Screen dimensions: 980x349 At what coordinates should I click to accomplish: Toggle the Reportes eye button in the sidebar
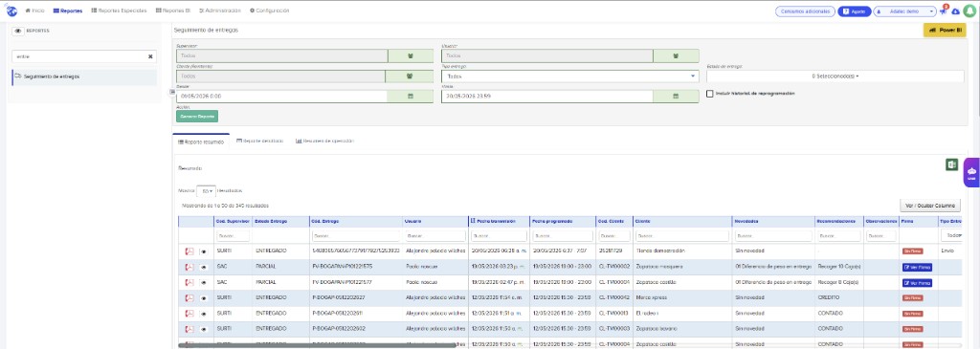(x=18, y=30)
